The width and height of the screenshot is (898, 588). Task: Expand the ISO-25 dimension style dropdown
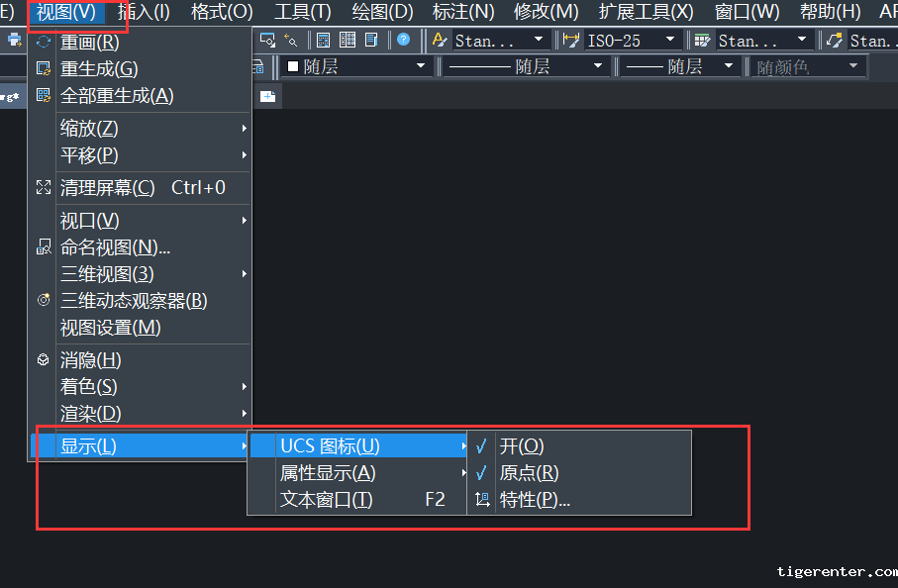[670, 41]
